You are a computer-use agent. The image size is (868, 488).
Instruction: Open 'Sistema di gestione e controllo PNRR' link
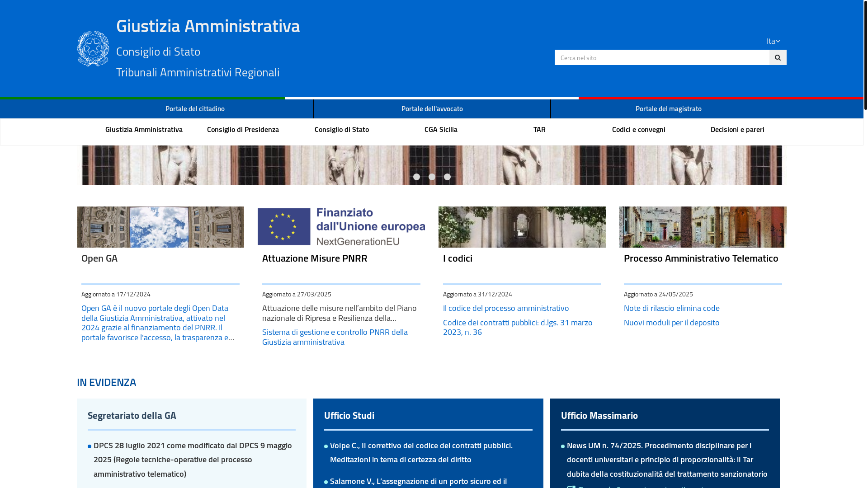(335, 337)
